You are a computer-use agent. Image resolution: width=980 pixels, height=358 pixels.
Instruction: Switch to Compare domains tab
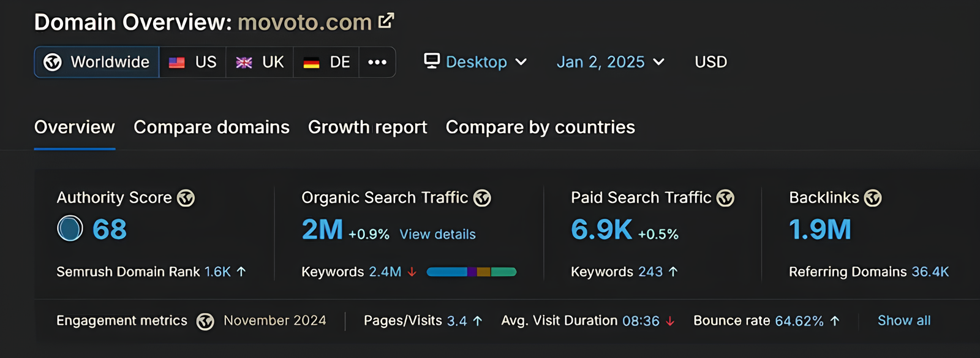[x=211, y=128]
